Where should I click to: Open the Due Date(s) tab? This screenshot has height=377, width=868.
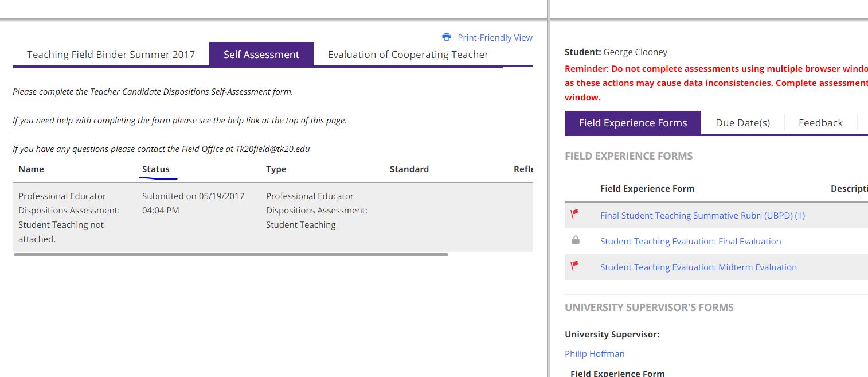742,123
